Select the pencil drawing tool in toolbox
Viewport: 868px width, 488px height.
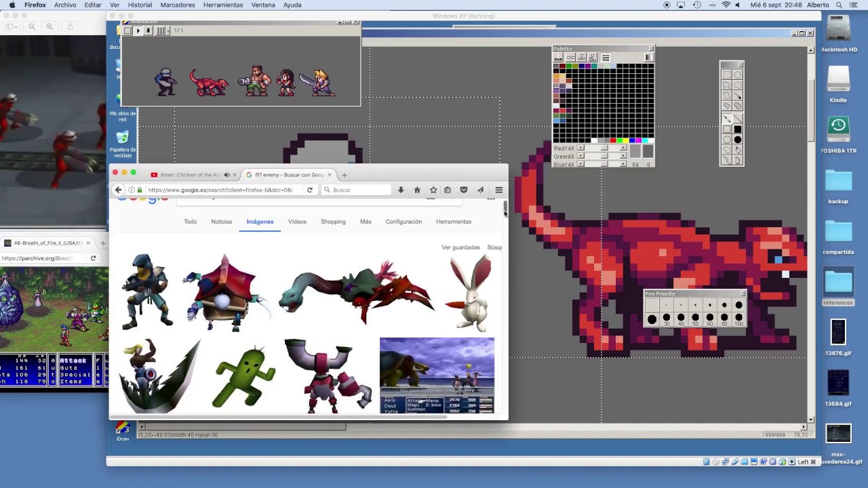point(726,119)
